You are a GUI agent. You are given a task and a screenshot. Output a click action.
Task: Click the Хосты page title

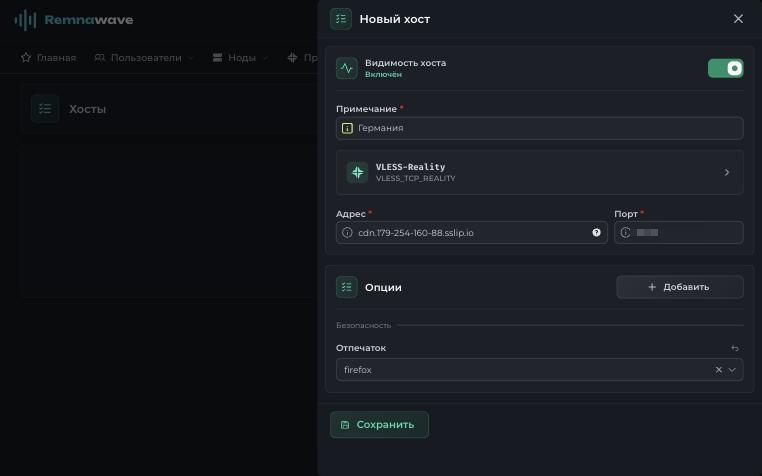[87, 109]
